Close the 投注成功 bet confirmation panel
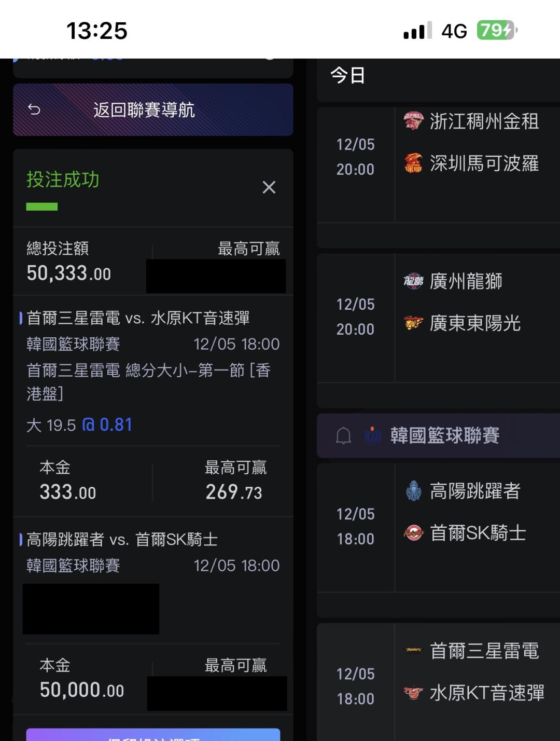560x741 pixels. (x=269, y=187)
